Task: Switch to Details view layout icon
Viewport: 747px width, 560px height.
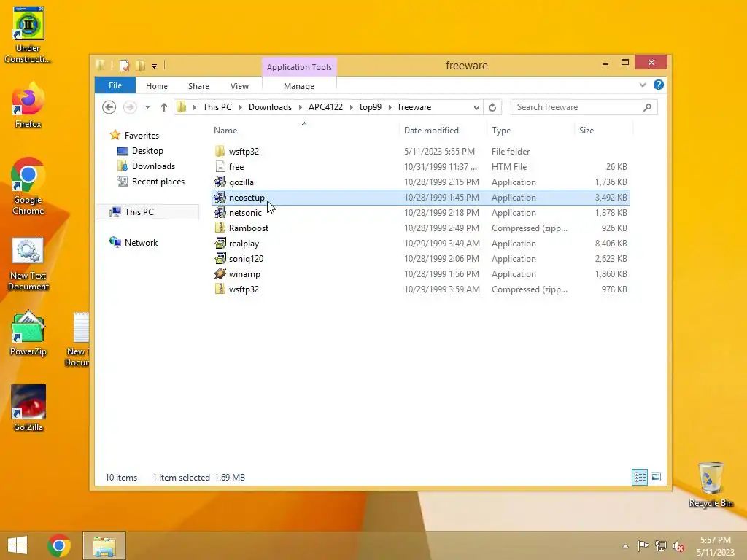Action: (639, 477)
